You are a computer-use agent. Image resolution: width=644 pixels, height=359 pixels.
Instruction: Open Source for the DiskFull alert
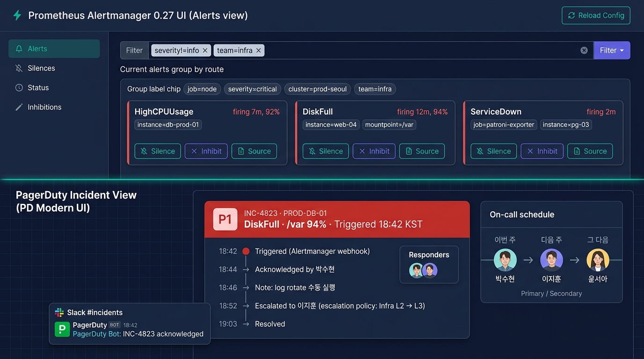[422, 151]
